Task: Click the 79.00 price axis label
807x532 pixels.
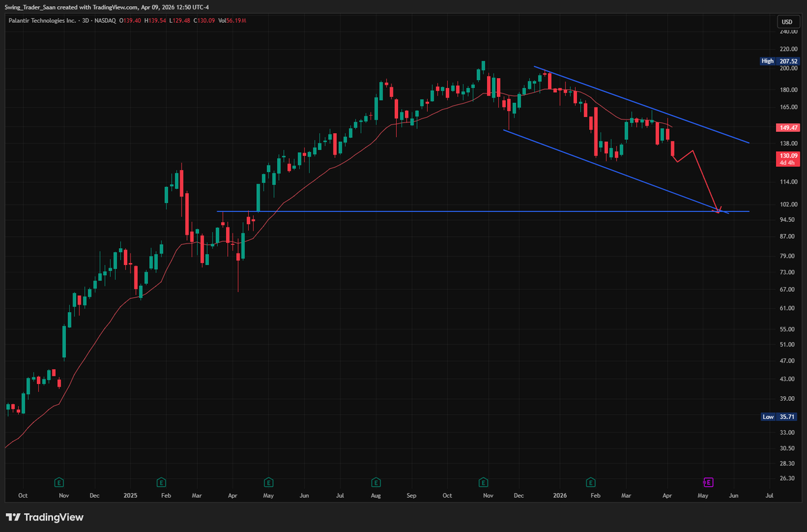Action: (788, 256)
